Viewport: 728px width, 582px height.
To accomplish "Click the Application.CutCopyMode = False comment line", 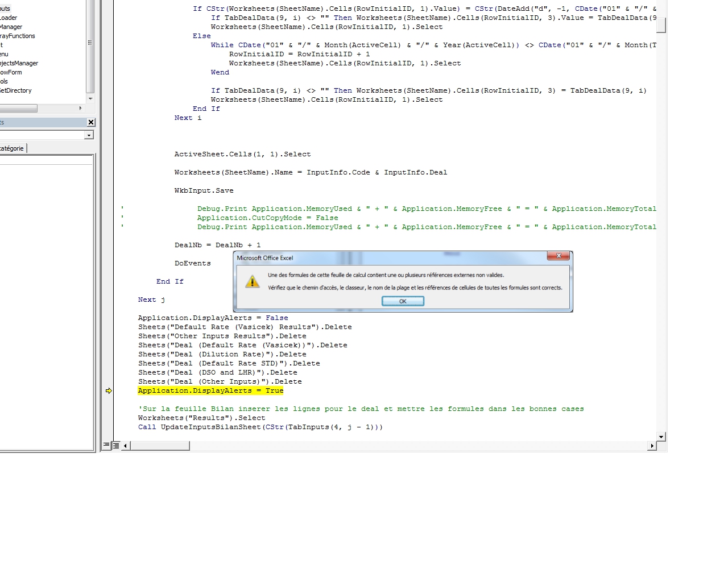I will tap(267, 218).
